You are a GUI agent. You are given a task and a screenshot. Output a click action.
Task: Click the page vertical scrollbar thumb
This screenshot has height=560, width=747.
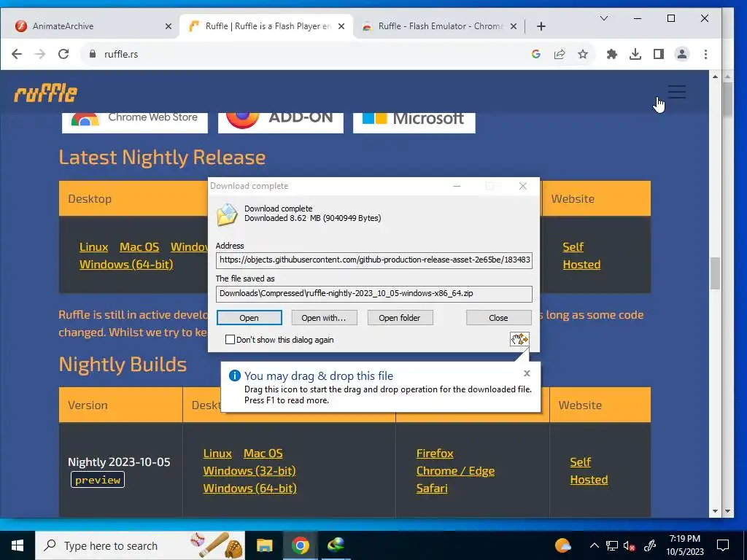click(x=715, y=273)
